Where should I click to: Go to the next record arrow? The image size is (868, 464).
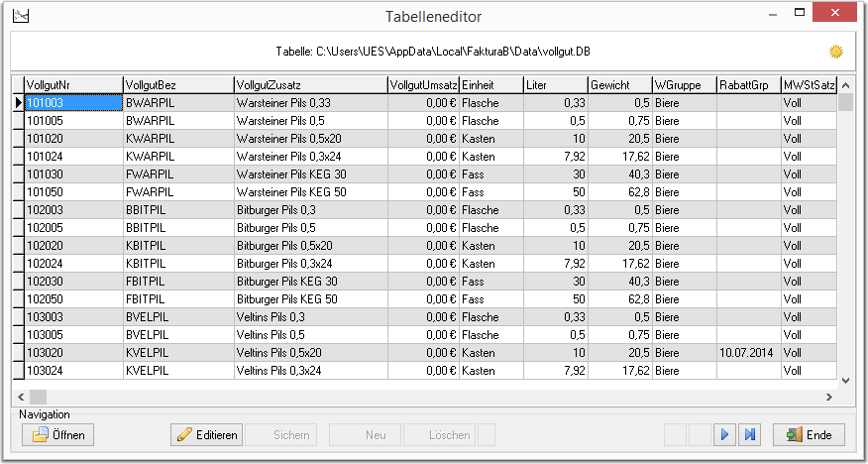[724, 434]
